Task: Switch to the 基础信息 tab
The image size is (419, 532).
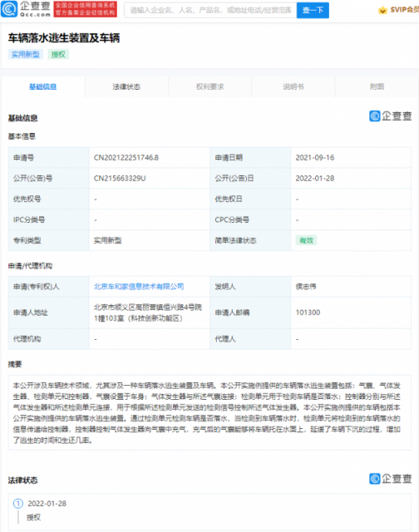Action: click(43, 86)
